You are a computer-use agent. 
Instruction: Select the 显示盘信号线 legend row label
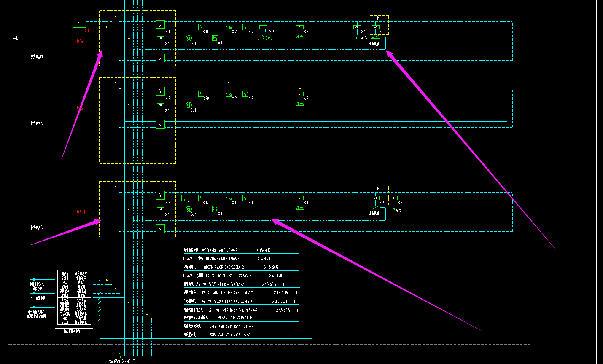191,250
